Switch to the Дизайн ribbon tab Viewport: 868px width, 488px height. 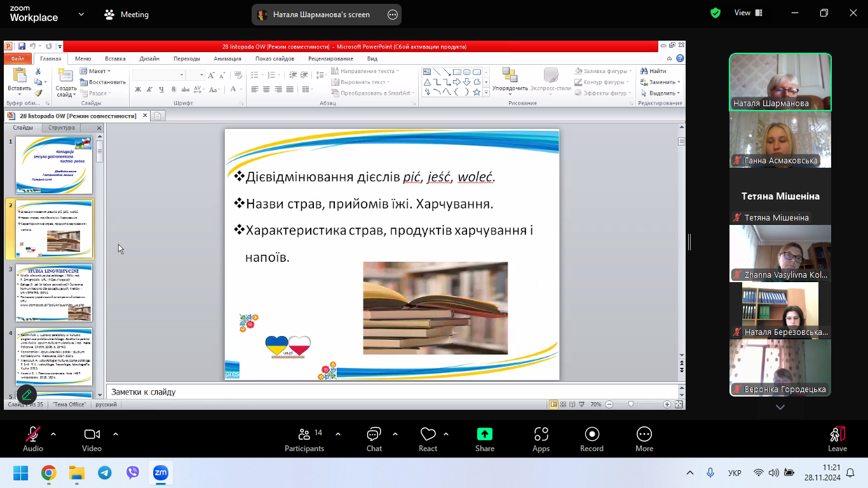[x=149, y=58]
